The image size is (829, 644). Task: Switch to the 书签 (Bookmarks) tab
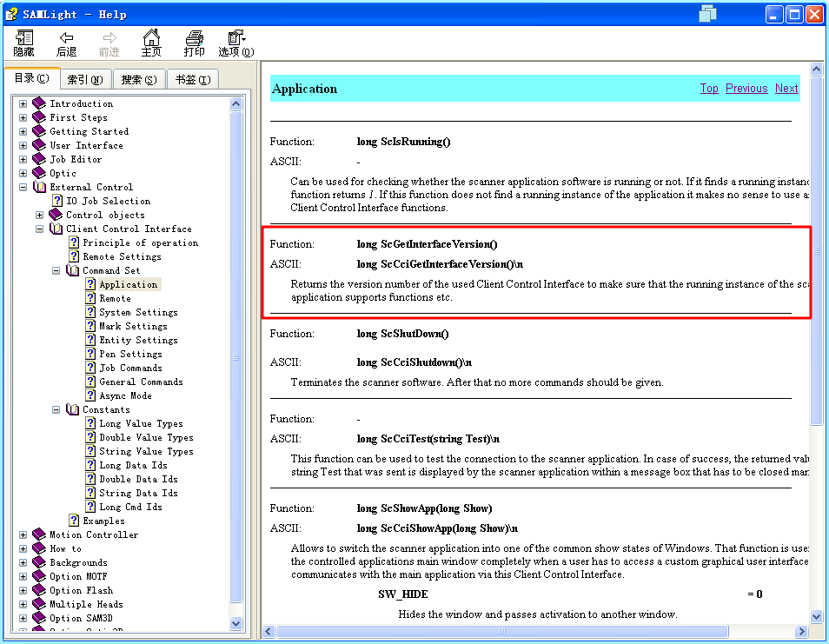194,79
